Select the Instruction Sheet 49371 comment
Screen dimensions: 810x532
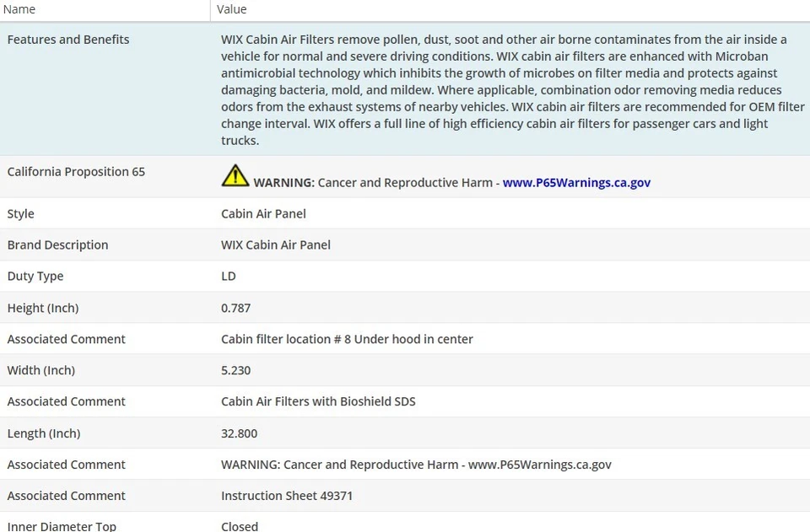287,497
